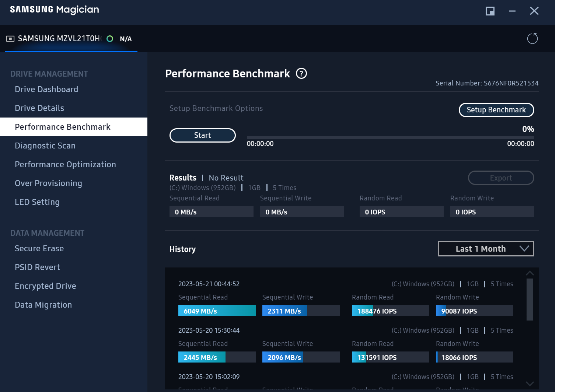Open Drive Details in the sidebar
The image size is (566, 392).
(x=39, y=108)
